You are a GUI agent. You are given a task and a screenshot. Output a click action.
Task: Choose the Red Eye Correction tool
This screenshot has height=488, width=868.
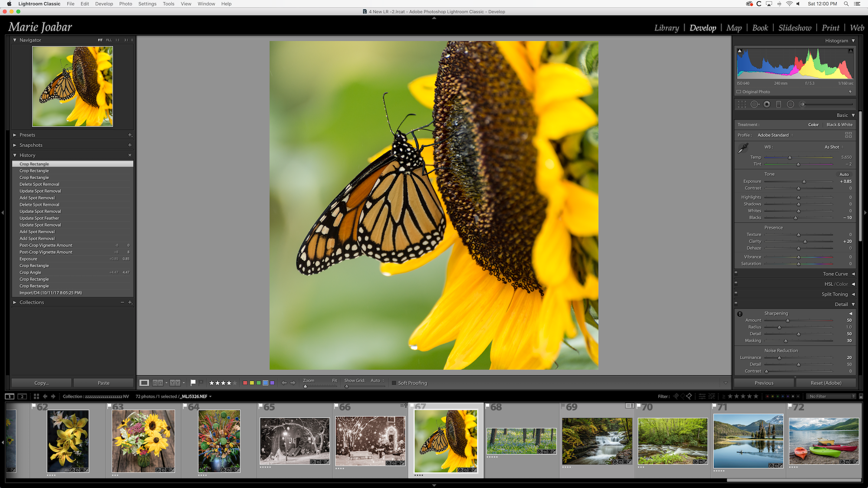767,104
